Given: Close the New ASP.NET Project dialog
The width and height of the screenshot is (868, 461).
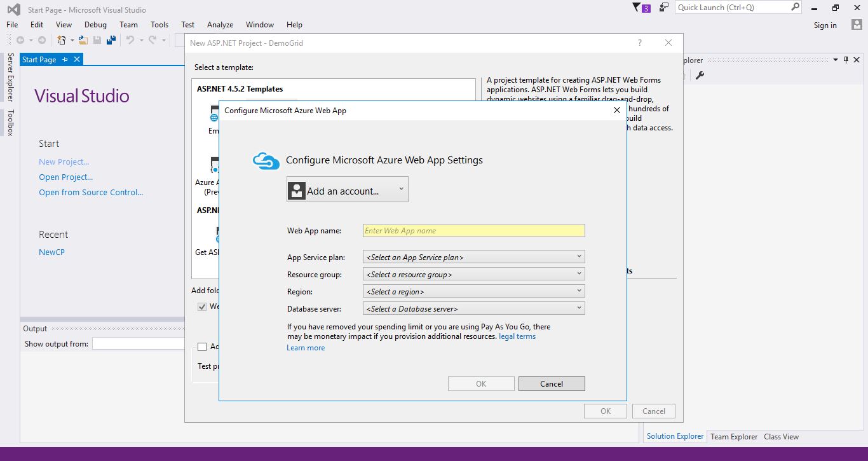Looking at the screenshot, I should pyautogui.click(x=668, y=43).
